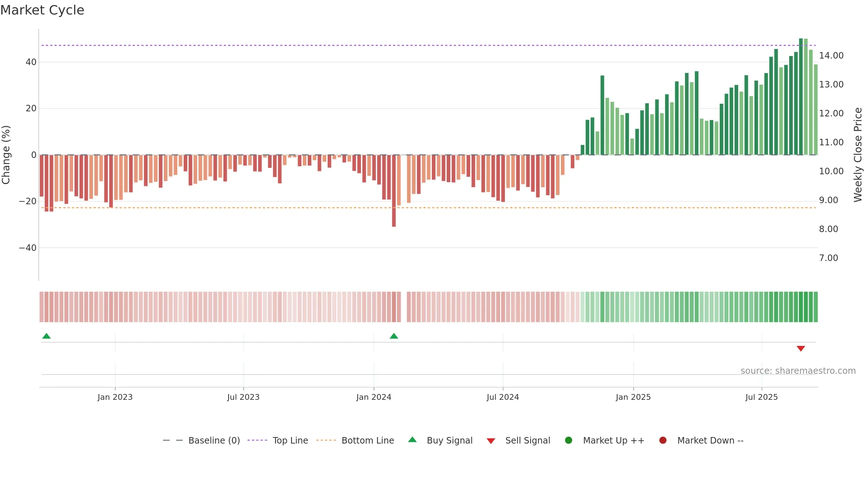The width and height of the screenshot is (868, 488).
Task: Open the source: sharemaestro.com link
Action: (x=798, y=371)
